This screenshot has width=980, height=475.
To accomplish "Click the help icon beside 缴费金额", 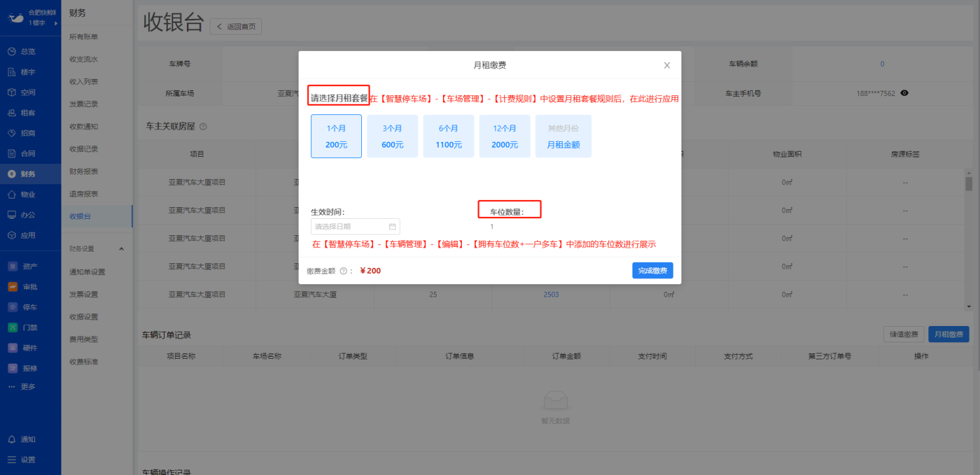I will [343, 271].
